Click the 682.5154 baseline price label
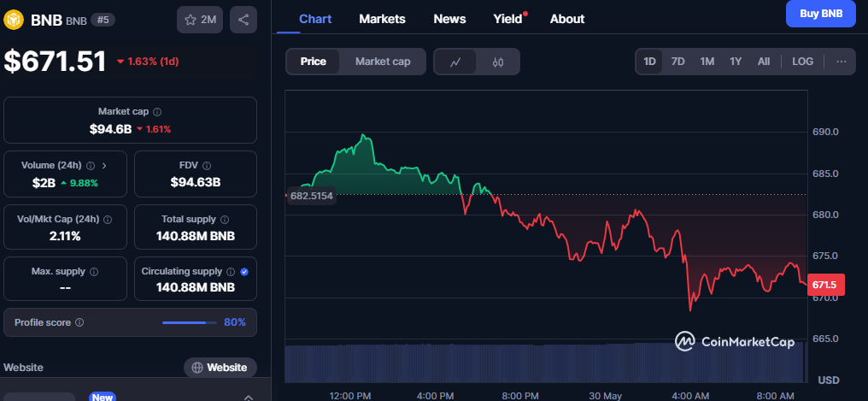This screenshot has height=401, width=868. [x=312, y=196]
